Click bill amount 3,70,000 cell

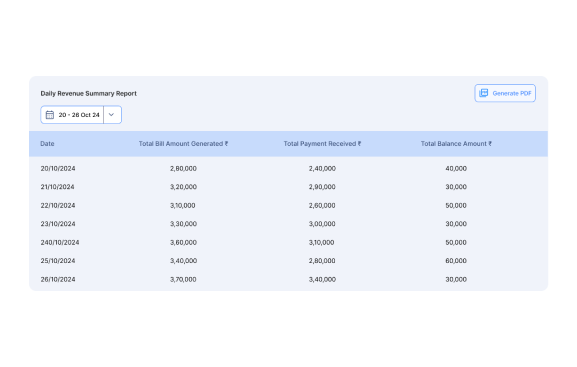pos(183,279)
